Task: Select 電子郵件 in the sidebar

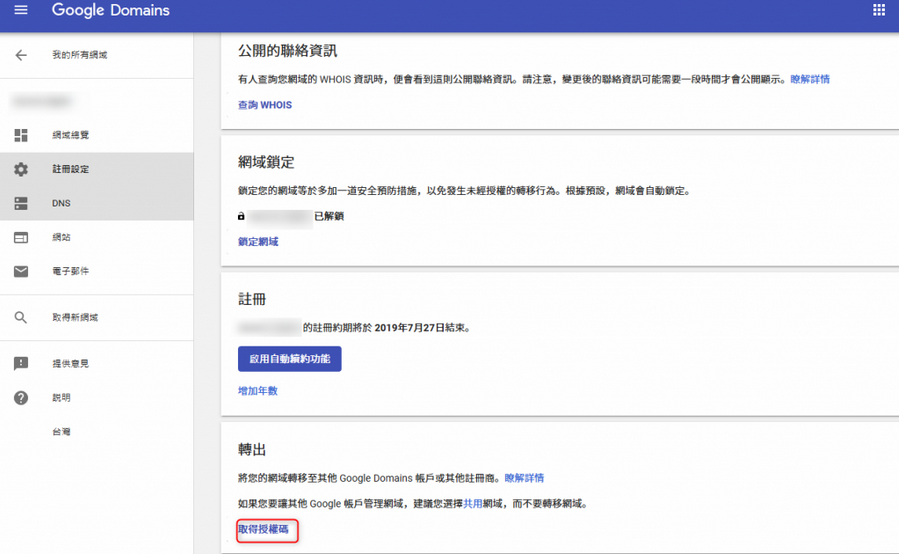Action: pos(71,271)
